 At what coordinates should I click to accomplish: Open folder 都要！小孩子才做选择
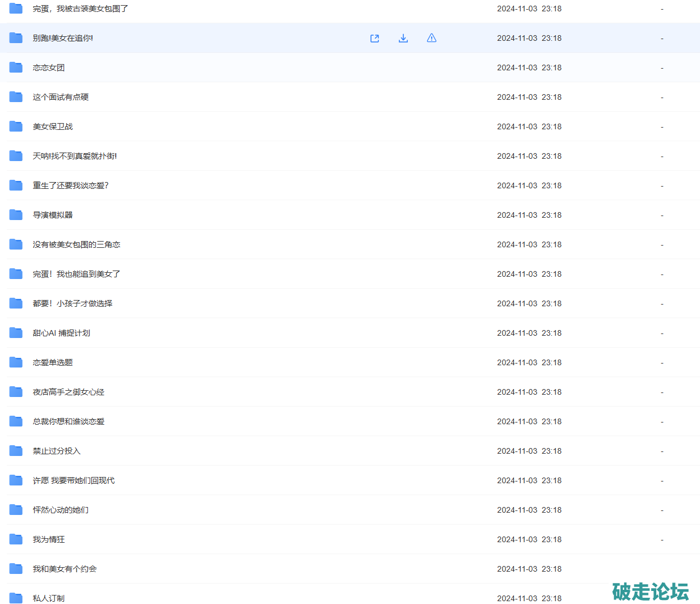pyautogui.click(x=73, y=303)
